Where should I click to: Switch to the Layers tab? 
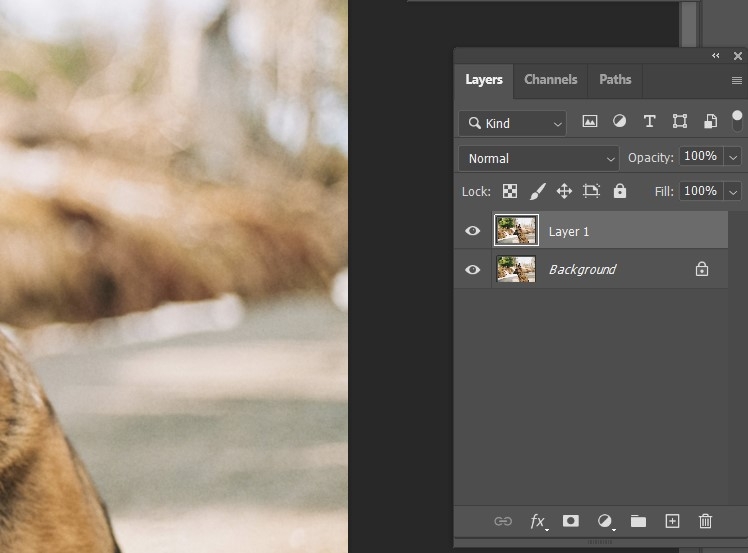pyautogui.click(x=484, y=80)
